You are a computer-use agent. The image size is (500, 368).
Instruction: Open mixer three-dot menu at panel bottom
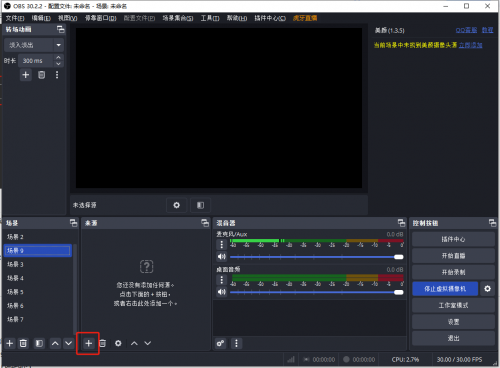236,343
